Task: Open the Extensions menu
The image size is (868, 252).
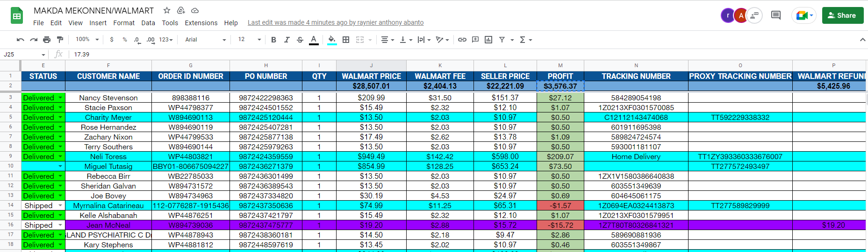Action: (x=201, y=23)
